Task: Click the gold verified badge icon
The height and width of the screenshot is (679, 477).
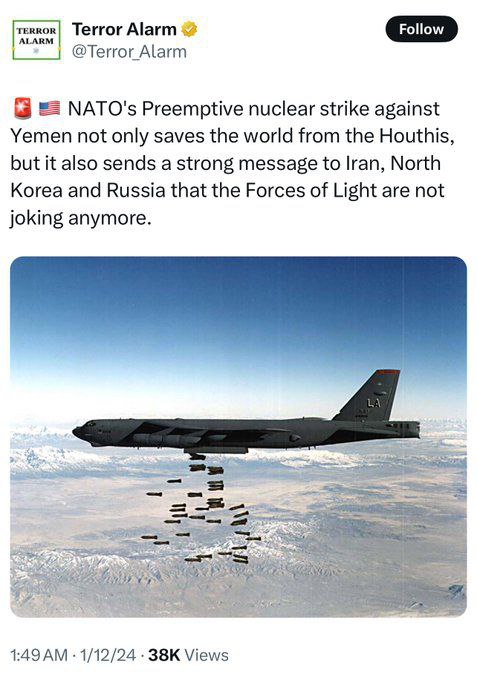Action: point(189,29)
